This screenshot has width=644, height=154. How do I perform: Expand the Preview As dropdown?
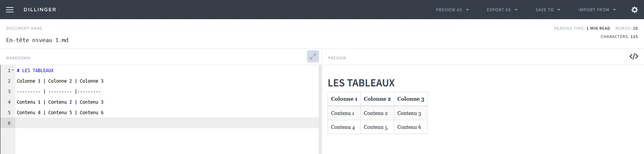(452, 10)
